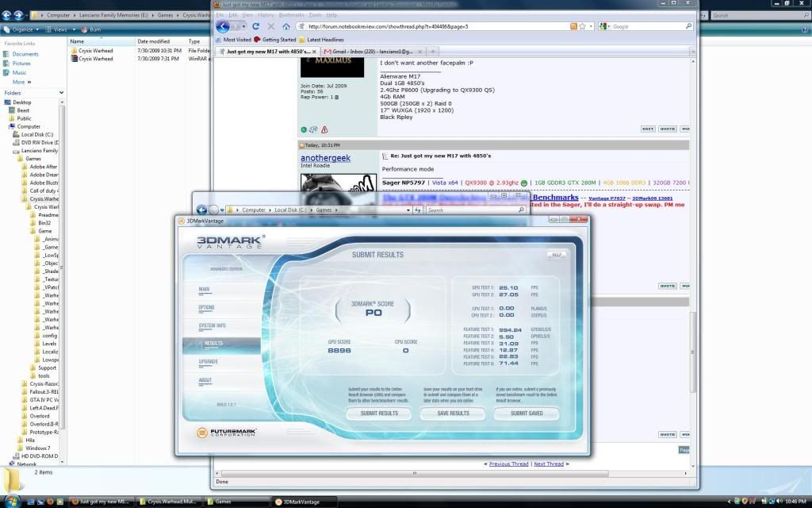Open the back/forward history dropdown in Firefox
Image resolution: width=812 pixels, height=508 pixels.
click(x=244, y=26)
